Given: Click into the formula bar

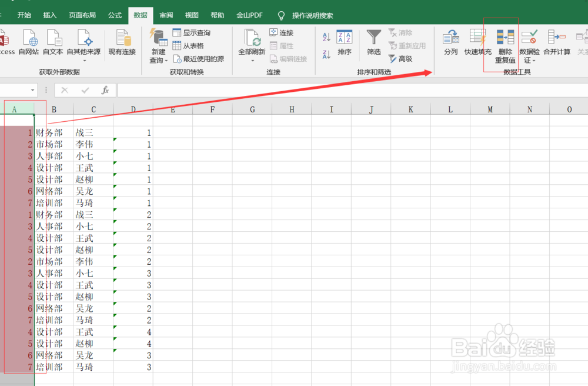Looking at the screenshot, I should [x=352, y=90].
